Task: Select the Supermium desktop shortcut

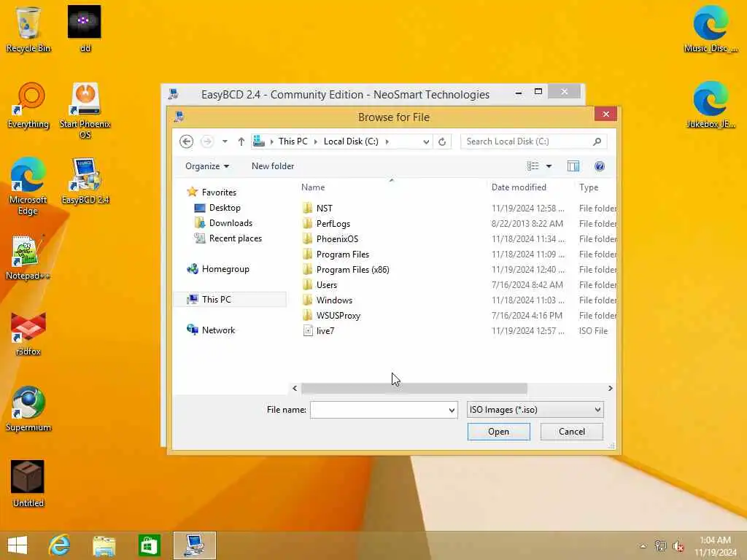Action: (28, 408)
